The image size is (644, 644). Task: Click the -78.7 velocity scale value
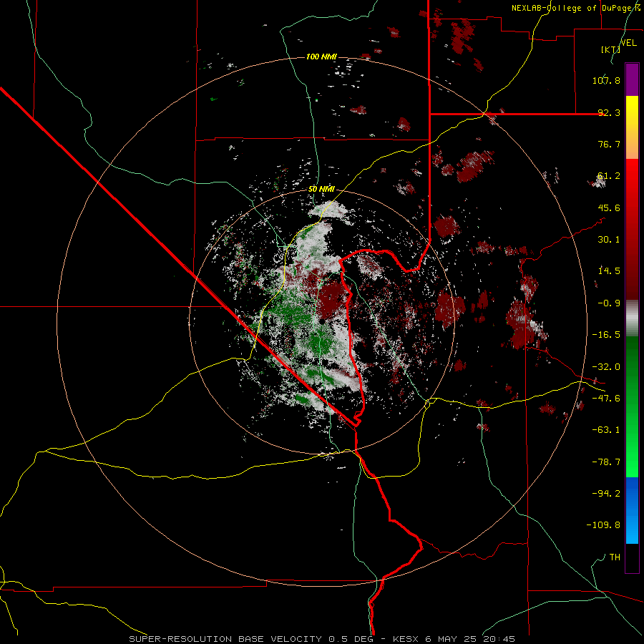click(x=606, y=462)
